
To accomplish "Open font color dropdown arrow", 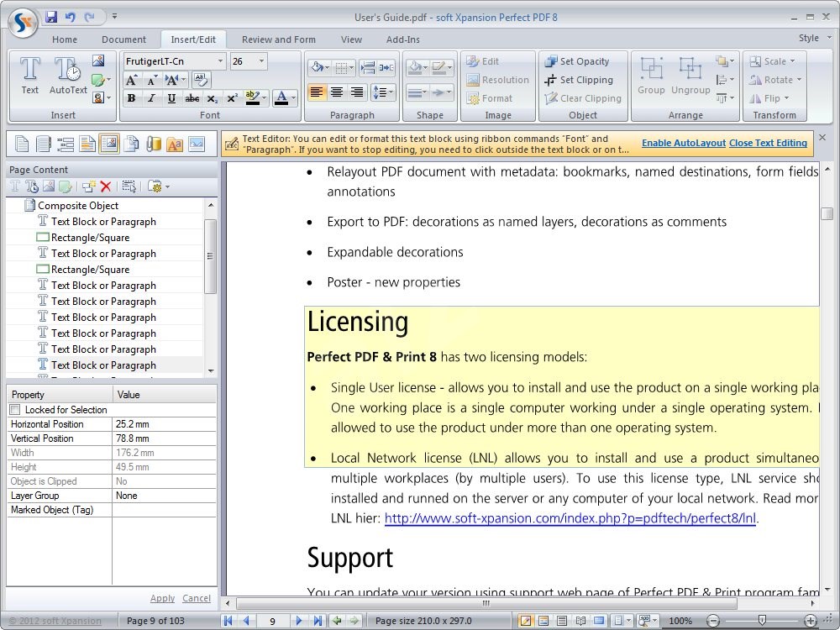I will coord(293,98).
